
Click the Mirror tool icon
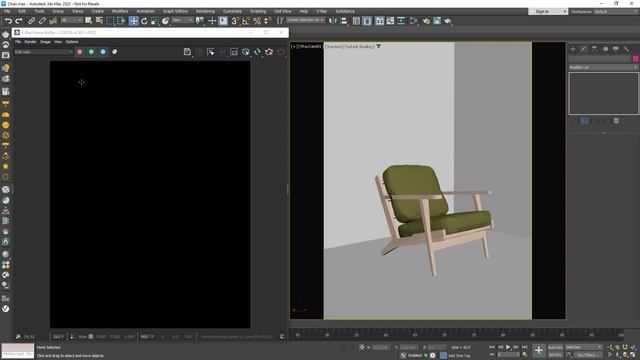coord(333,21)
